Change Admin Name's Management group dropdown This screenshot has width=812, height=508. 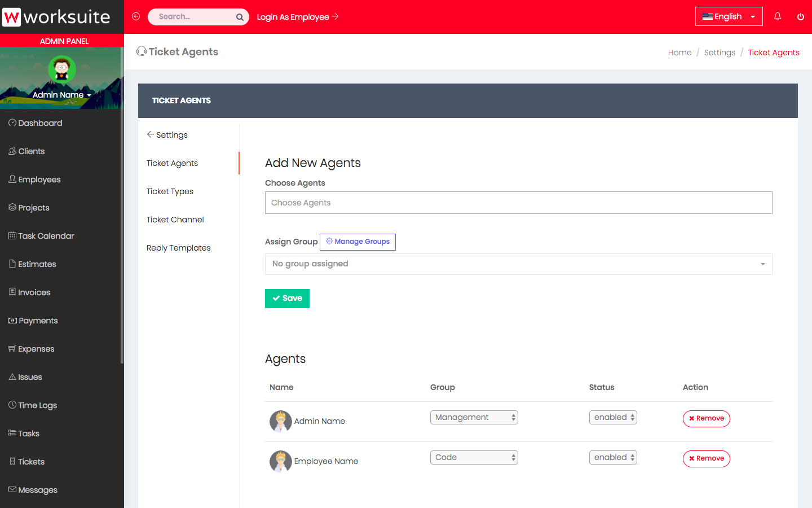[474, 418]
